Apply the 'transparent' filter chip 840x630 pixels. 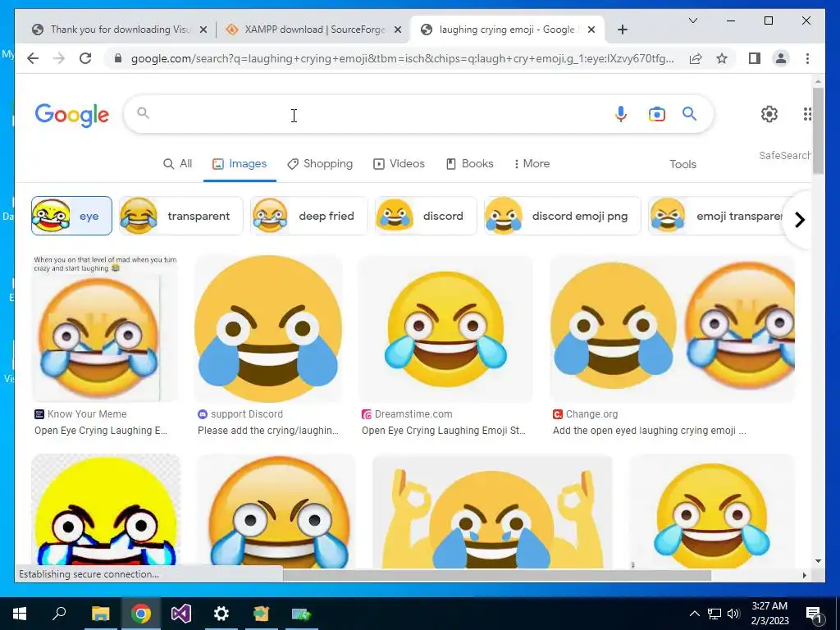(181, 216)
